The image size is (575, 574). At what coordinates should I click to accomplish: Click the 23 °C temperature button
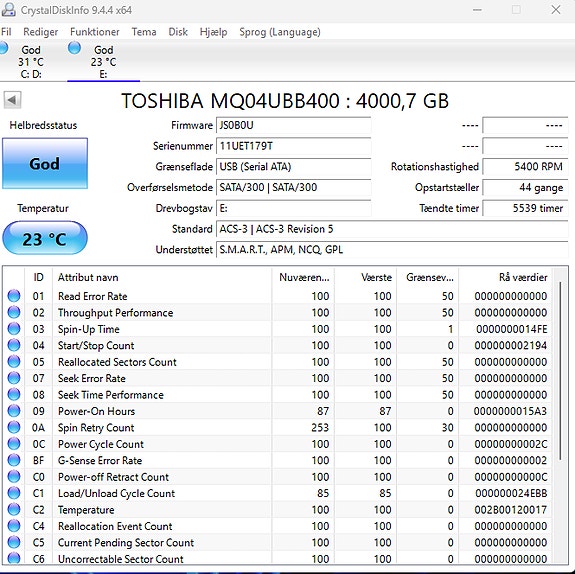(x=45, y=238)
